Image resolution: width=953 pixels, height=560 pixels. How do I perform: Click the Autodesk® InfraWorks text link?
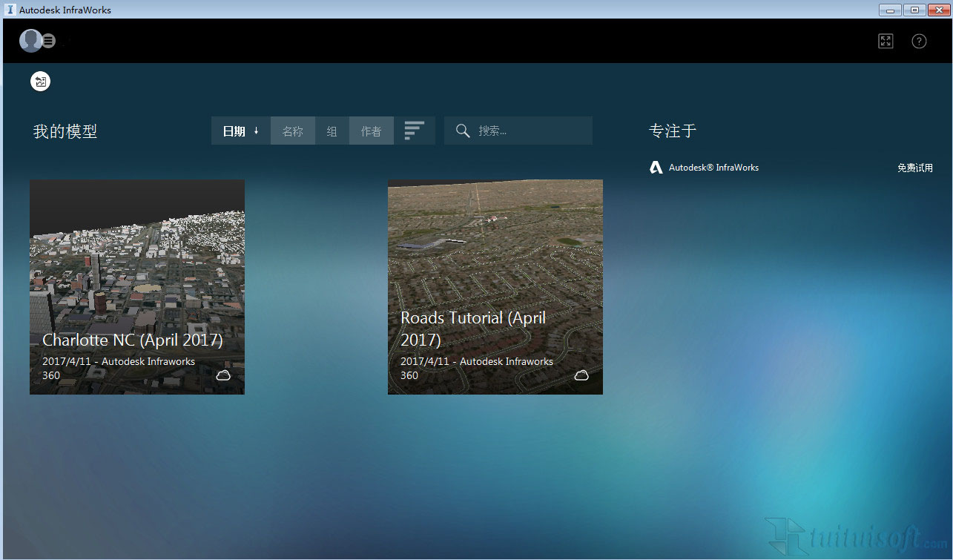click(x=713, y=168)
